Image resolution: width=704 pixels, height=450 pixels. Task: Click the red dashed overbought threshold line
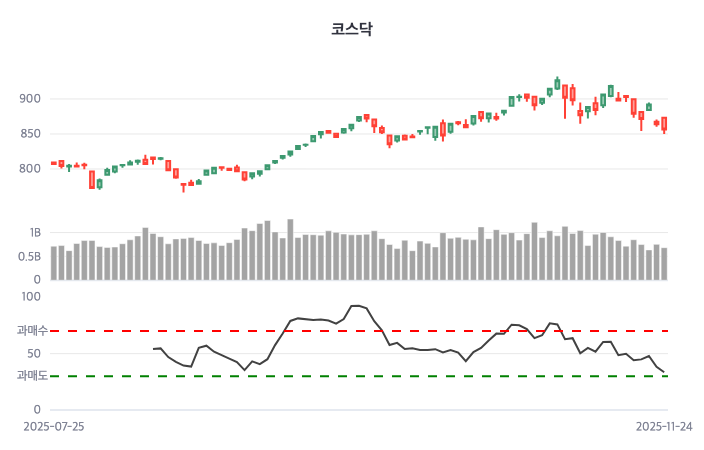click(400, 330)
